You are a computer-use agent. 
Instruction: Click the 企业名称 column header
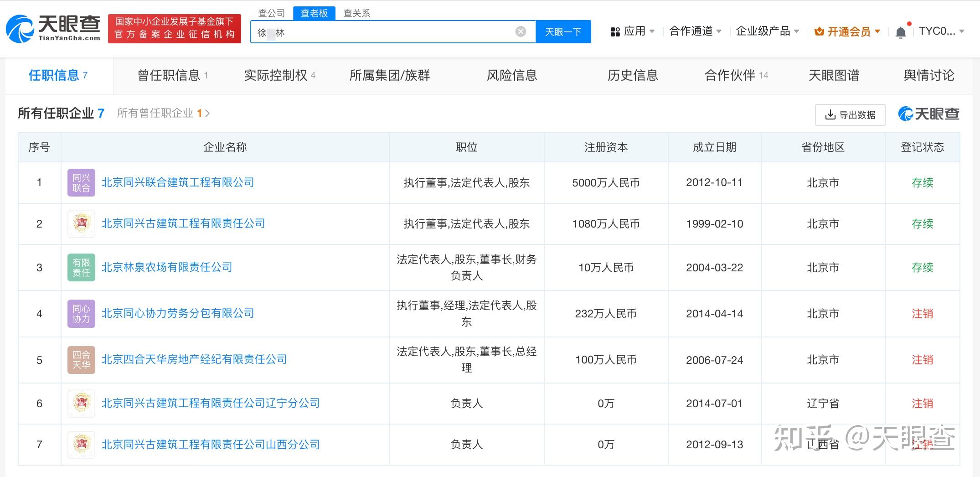[225, 147]
